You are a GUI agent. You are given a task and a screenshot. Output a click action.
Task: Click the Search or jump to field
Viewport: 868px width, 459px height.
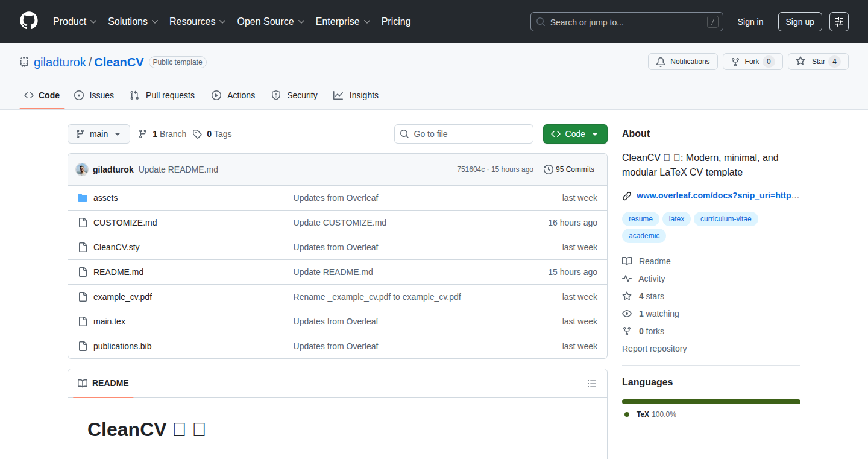coord(627,22)
